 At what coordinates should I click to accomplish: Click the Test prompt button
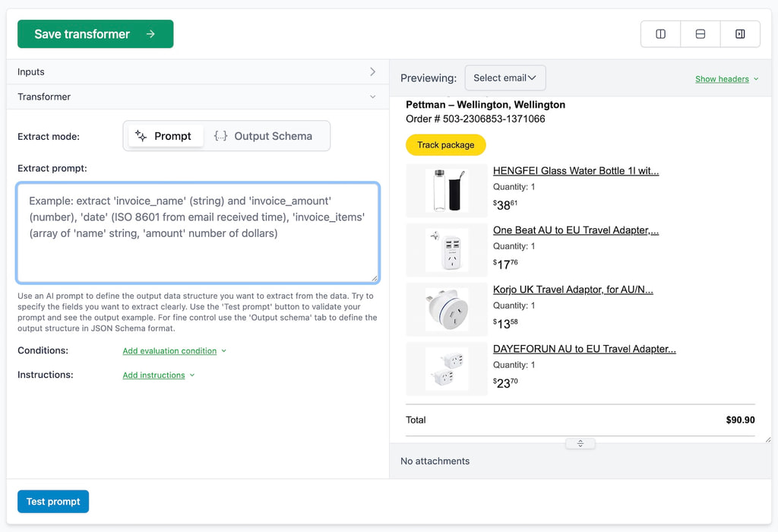(x=53, y=502)
